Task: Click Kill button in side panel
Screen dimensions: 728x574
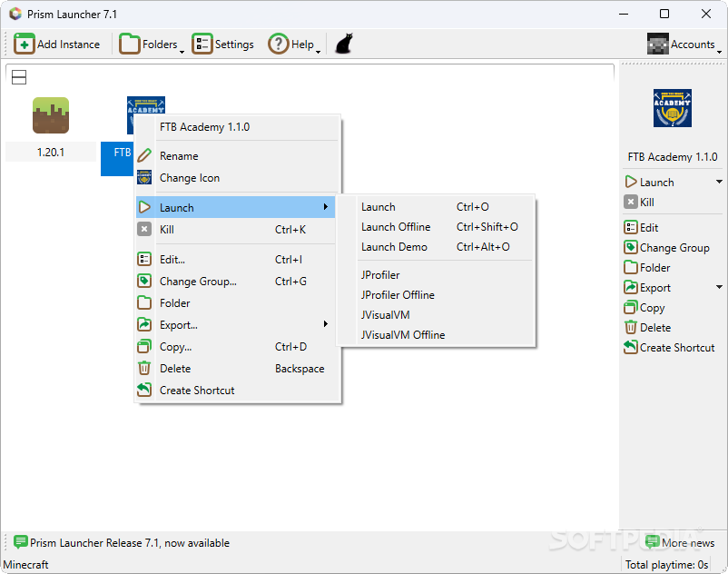Action: (639, 202)
